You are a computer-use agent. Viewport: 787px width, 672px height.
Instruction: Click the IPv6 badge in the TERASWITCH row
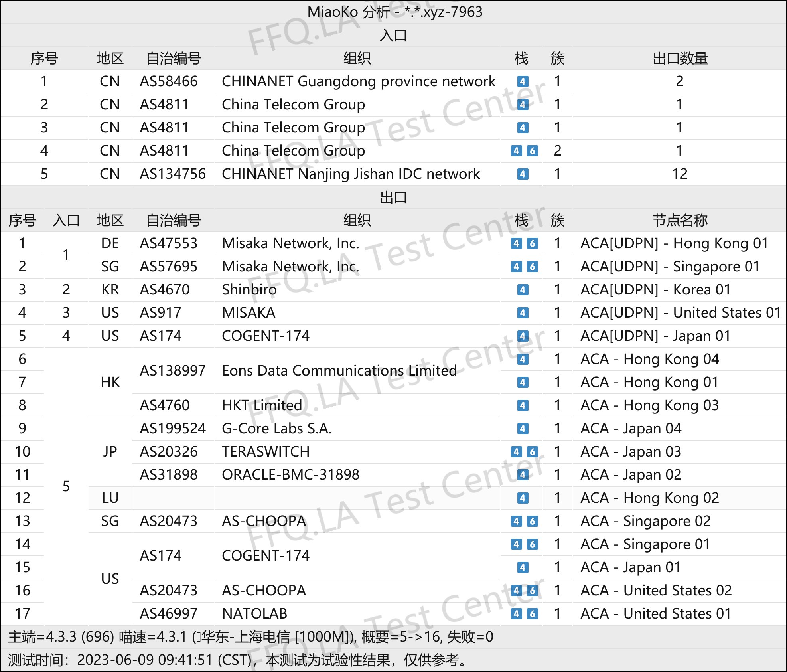[x=532, y=452]
